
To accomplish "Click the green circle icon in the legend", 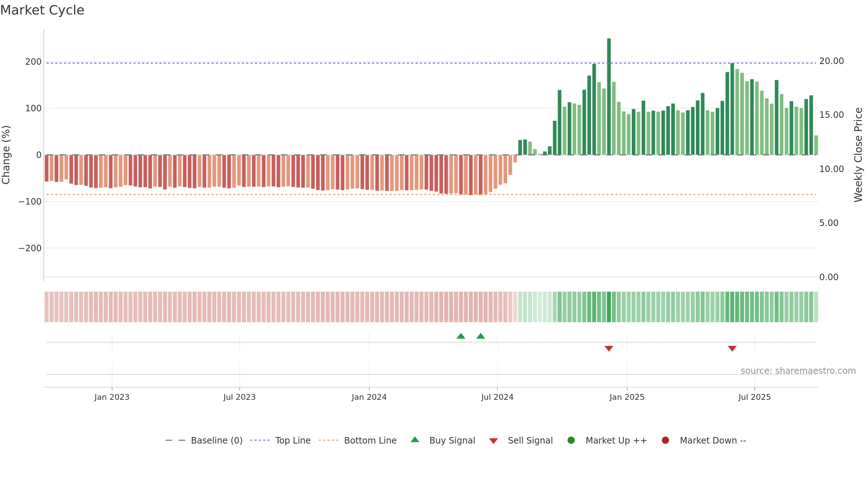I will pyautogui.click(x=571, y=440).
